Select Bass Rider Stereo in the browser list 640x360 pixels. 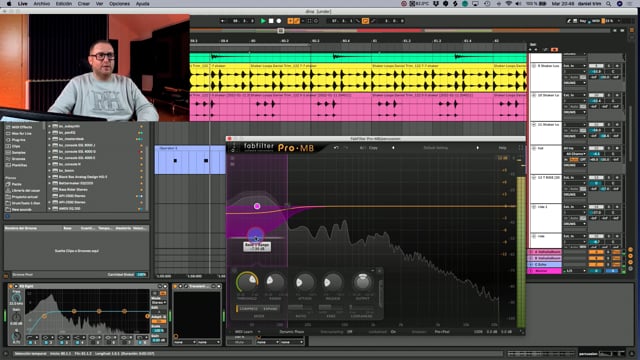pyautogui.click(x=73, y=189)
